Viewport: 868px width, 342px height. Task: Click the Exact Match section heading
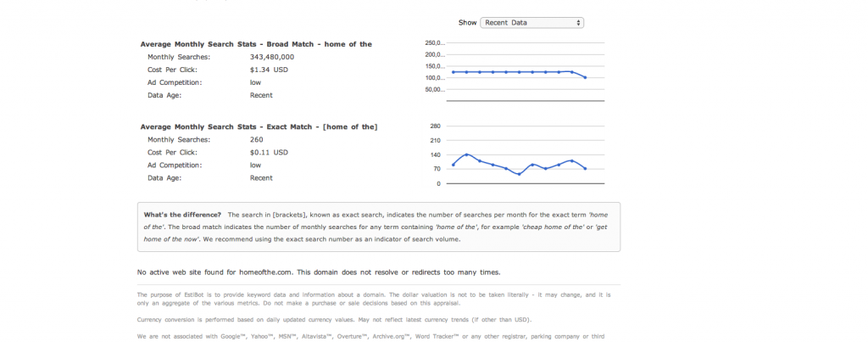point(259,127)
